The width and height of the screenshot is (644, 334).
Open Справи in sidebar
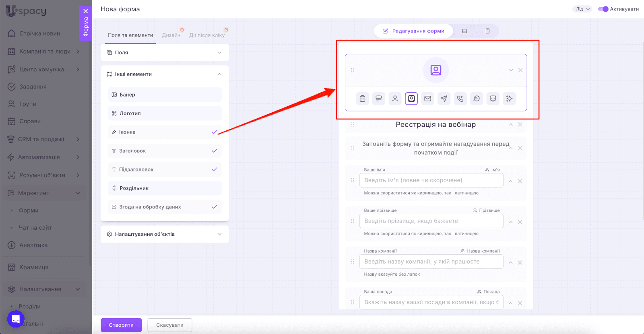click(30, 121)
